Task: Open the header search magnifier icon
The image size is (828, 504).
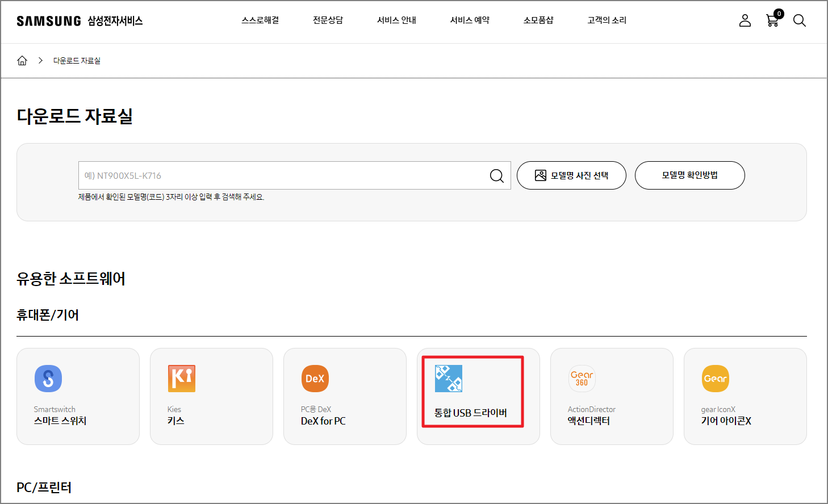Action: (800, 20)
